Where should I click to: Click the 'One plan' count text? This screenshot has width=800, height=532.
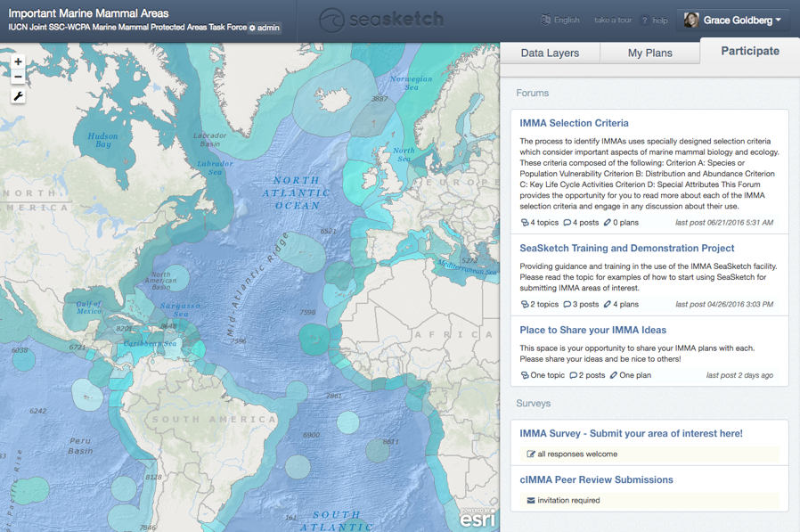pos(635,375)
